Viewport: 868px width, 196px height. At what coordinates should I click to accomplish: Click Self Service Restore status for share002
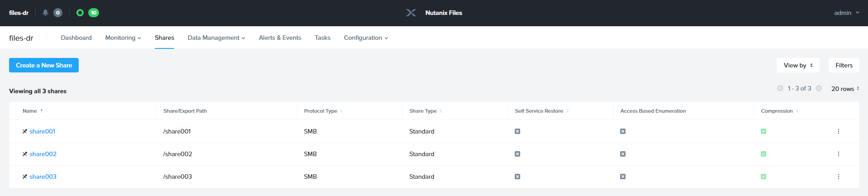[517, 154]
